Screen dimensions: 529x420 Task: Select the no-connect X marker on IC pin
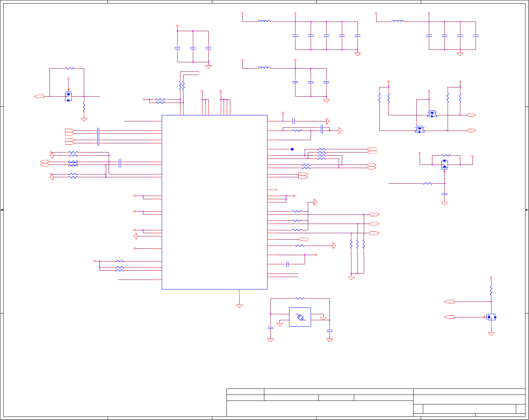tap(276, 190)
